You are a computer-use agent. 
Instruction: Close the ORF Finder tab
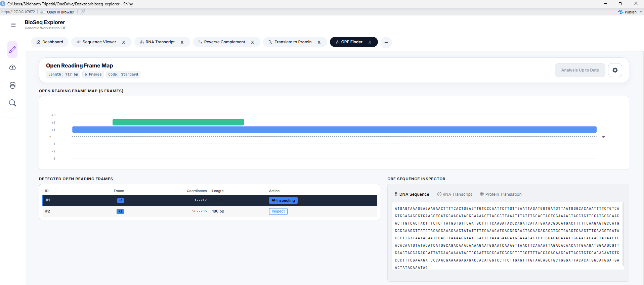370,42
